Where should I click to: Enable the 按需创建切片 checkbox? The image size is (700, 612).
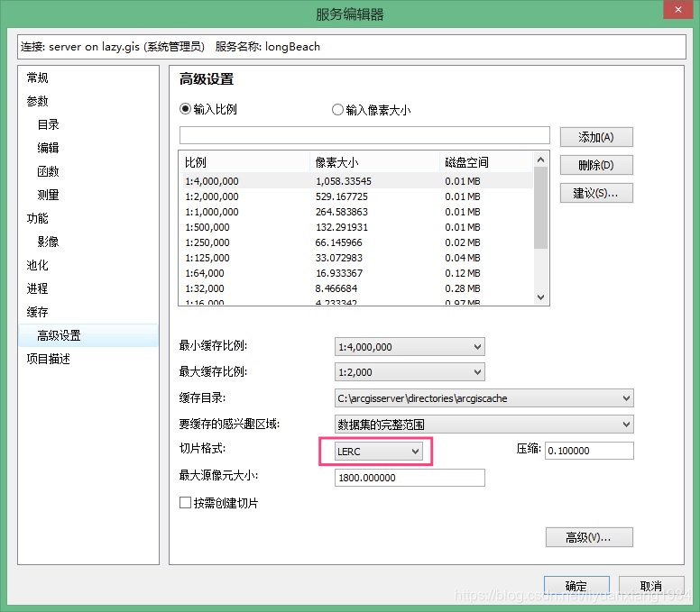click(186, 503)
